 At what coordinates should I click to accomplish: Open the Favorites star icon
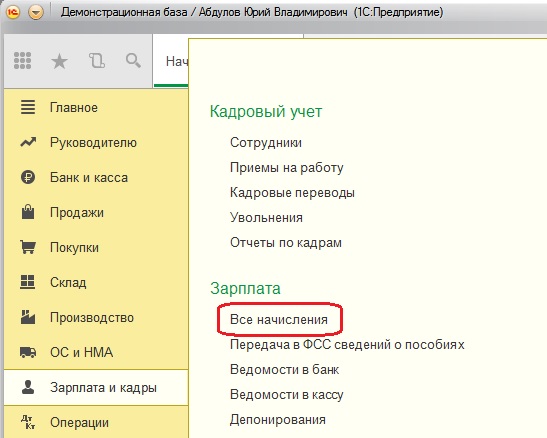click(59, 61)
